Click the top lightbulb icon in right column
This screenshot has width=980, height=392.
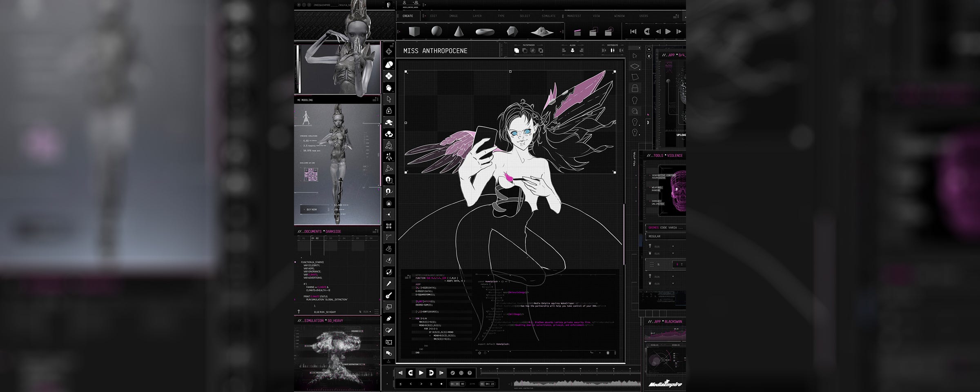click(635, 100)
